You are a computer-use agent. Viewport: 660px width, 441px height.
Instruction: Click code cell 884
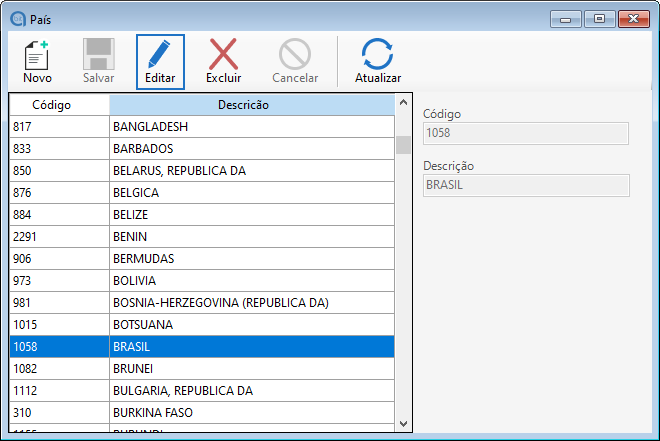pos(59,215)
